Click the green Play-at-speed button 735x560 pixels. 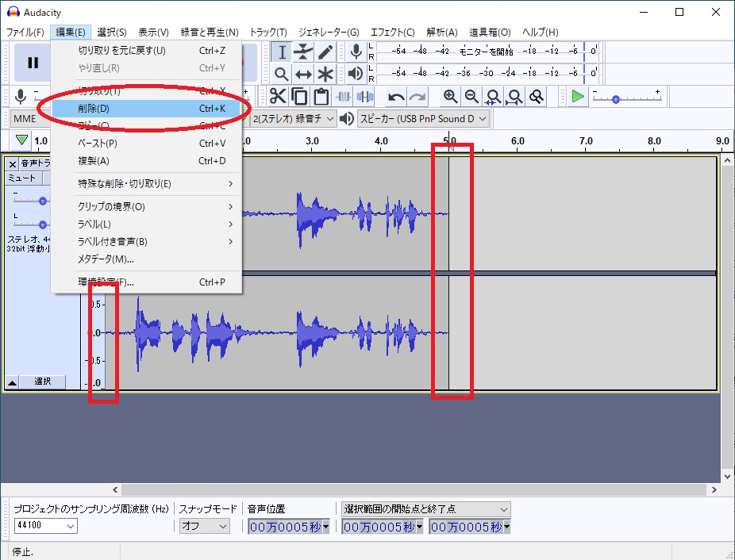click(x=578, y=97)
